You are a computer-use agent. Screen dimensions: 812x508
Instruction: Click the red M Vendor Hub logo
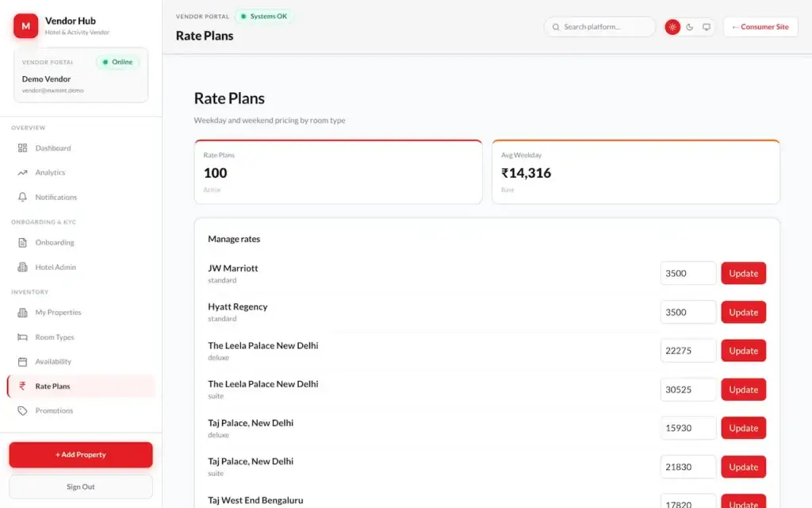point(26,26)
